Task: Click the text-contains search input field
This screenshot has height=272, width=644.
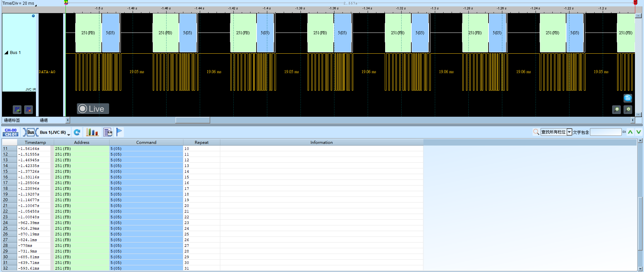Action: pos(606,132)
